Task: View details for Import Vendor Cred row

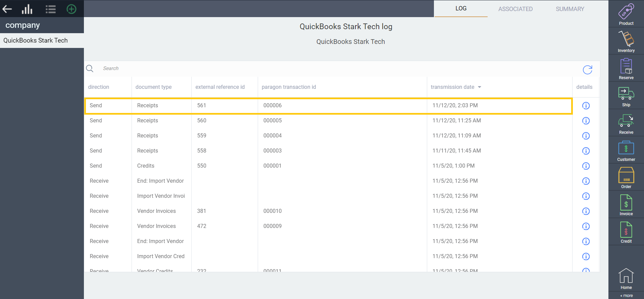Action: click(x=586, y=256)
